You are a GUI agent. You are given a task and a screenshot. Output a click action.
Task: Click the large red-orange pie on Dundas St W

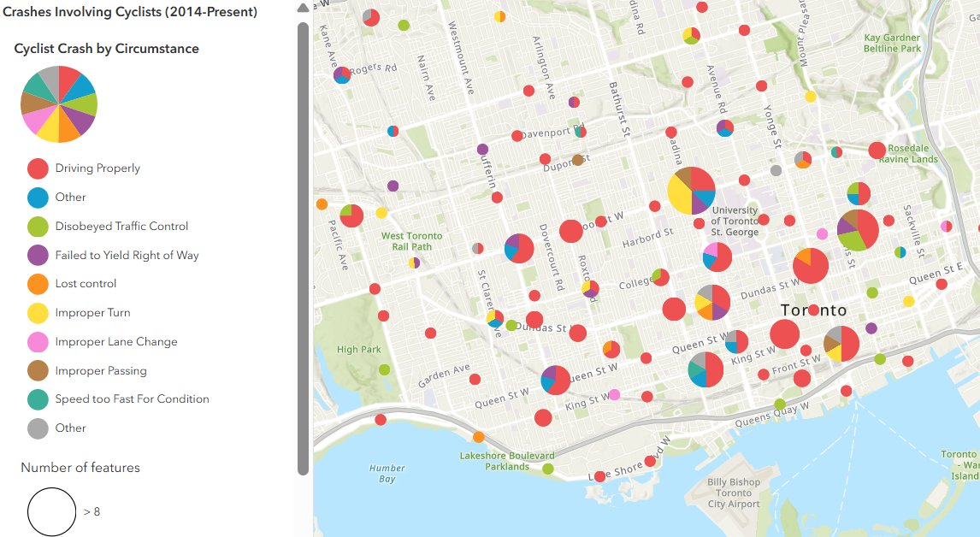[x=811, y=266]
